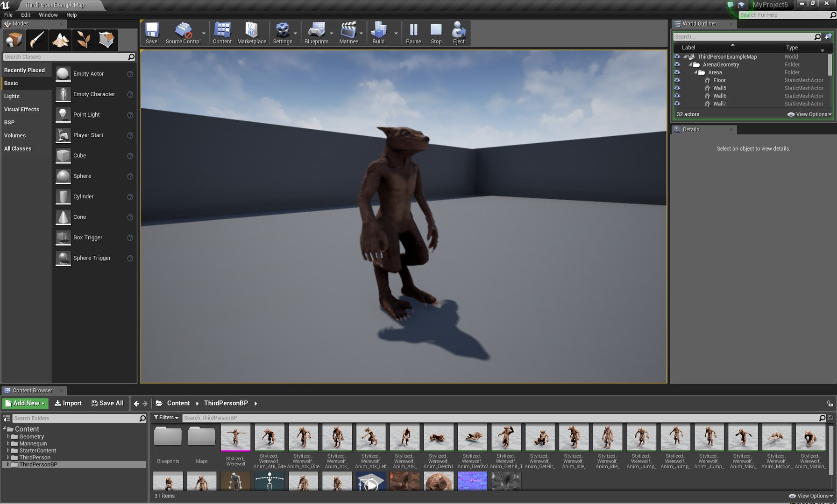
Task: Navigate to Content in the breadcrumb path
Action: point(178,403)
